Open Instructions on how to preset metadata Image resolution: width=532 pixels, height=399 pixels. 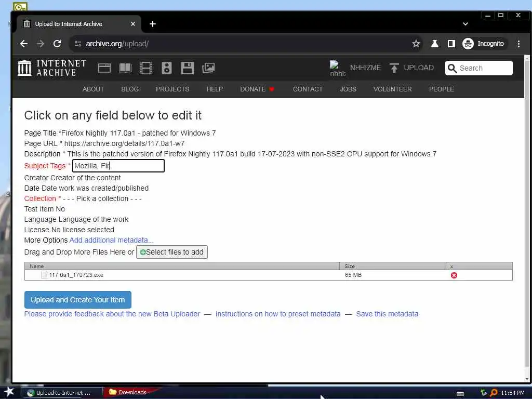click(278, 314)
